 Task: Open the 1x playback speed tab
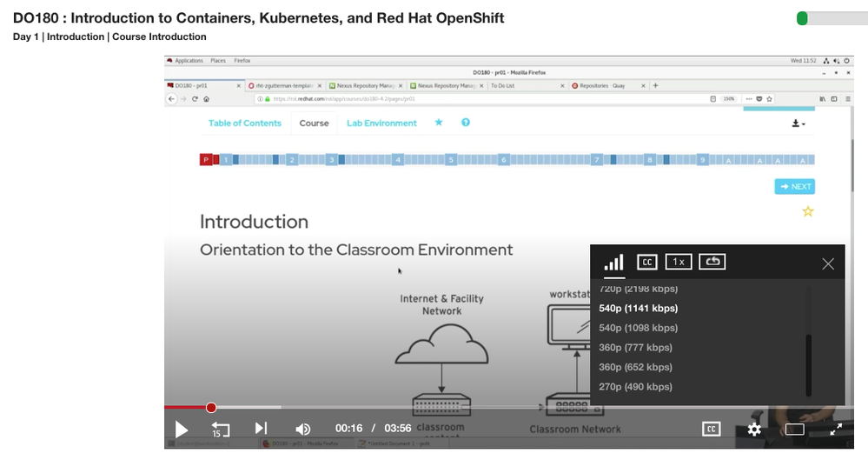pyautogui.click(x=679, y=262)
